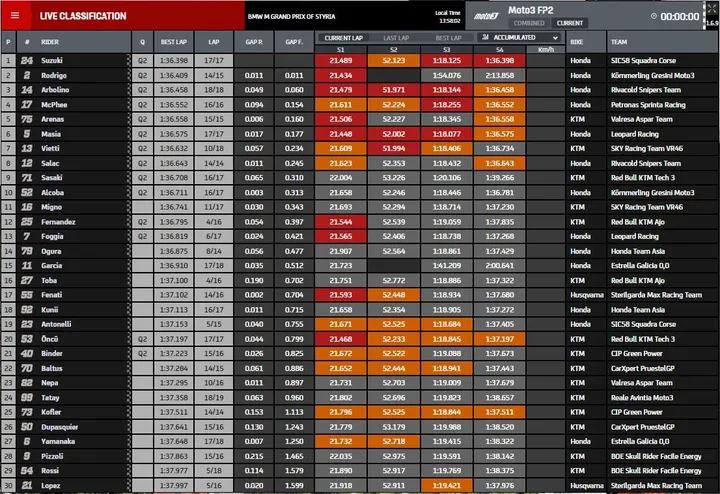
Task: Select rider Arbolino's name
Action: 55,90
